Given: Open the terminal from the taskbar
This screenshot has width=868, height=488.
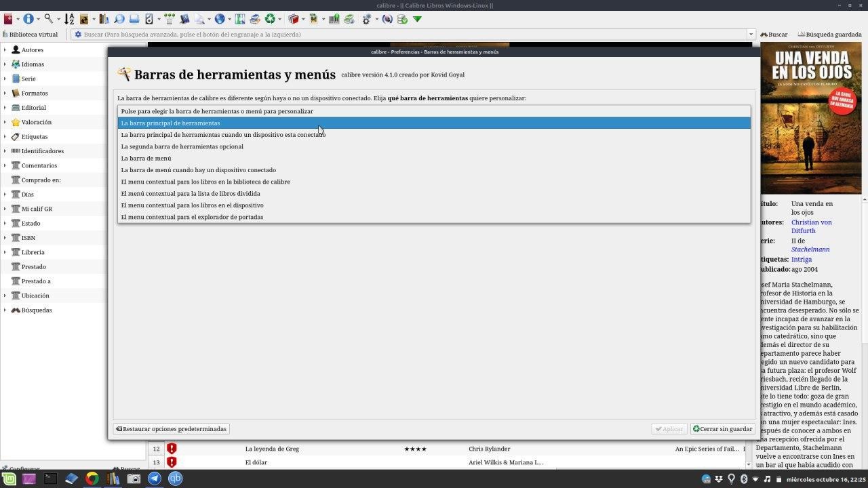Looking at the screenshot, I should 50,479.
